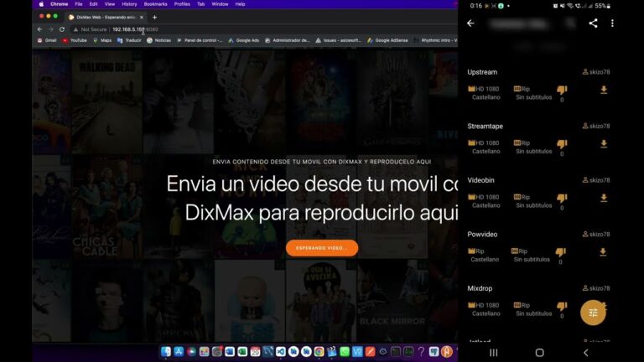The height and width of the screenshot is (362, 644).
Task: Open the three-dot overflow menu in phone app
Action: pyautogui.click(x=612, y=23)
